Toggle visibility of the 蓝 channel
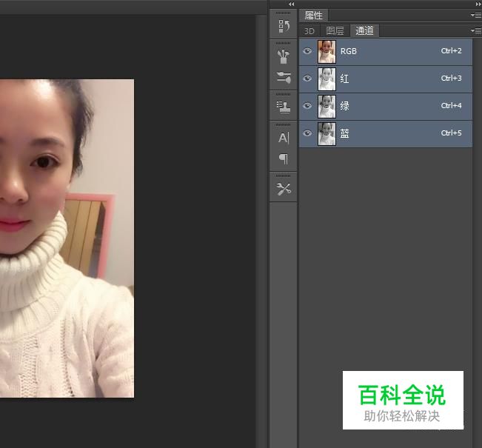The width and height of the screenshot is (482, 448). pos(307,133)
